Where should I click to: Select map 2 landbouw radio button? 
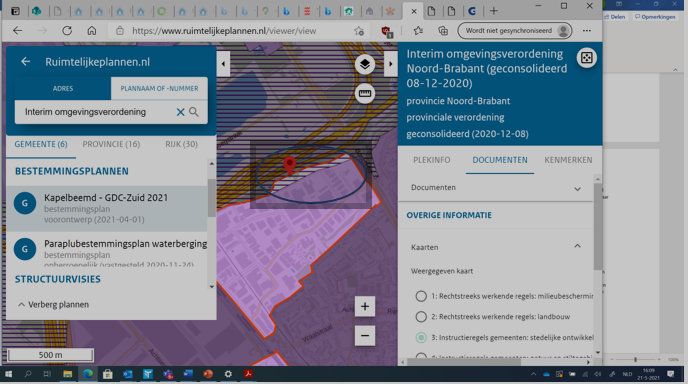click(421, 316)
